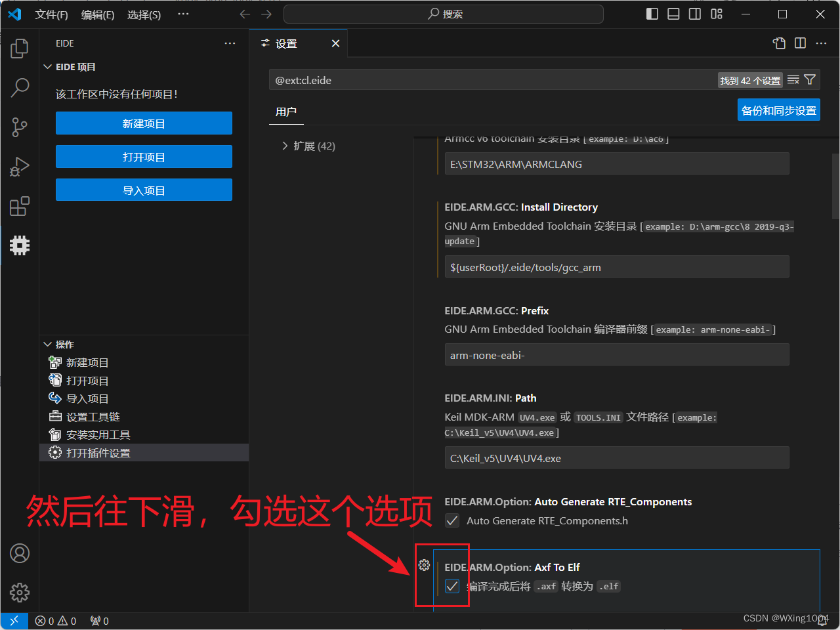This screenshot has width=840, height=630.
Task: Select 新建项目 in the 操作 list
Action: 144,362
